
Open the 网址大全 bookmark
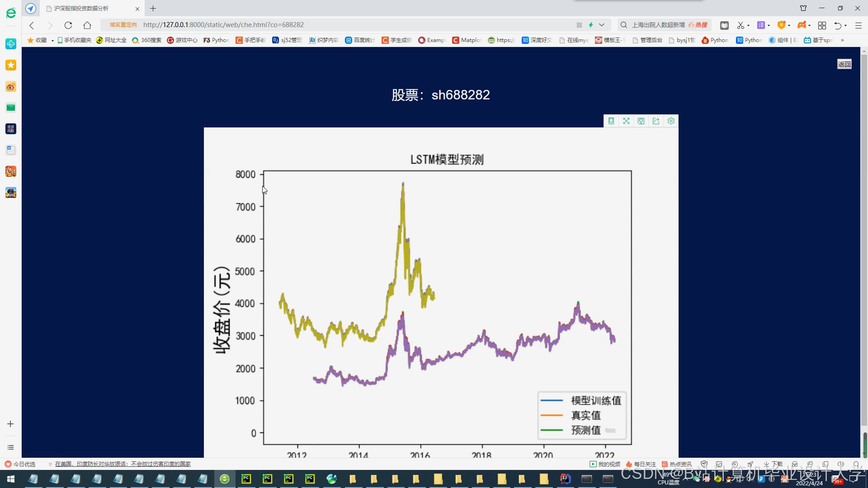coord(112,40)
